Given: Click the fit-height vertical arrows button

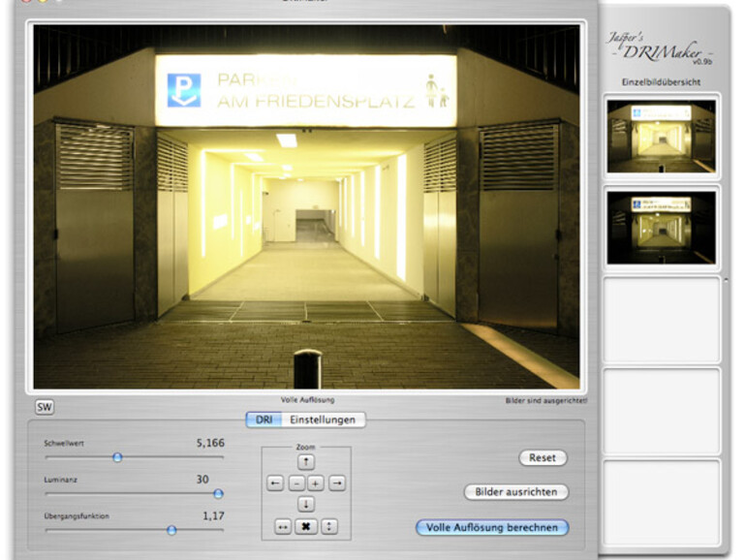Looking at the screenshot, I should [329, 526].
